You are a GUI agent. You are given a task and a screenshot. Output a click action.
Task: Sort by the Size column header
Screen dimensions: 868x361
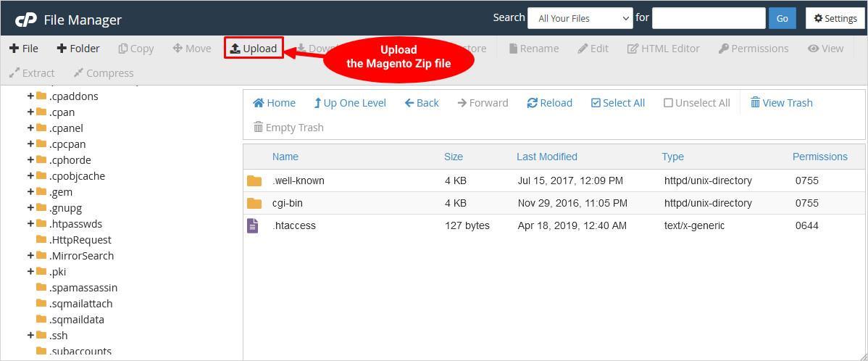click(454, 157)
